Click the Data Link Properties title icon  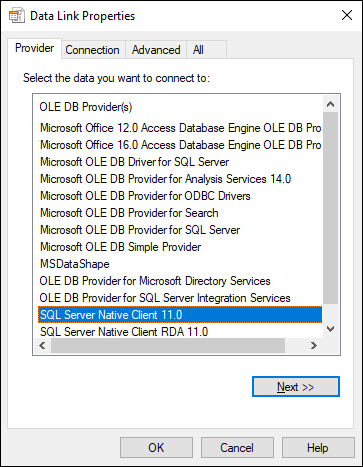(x=16, y=16)
